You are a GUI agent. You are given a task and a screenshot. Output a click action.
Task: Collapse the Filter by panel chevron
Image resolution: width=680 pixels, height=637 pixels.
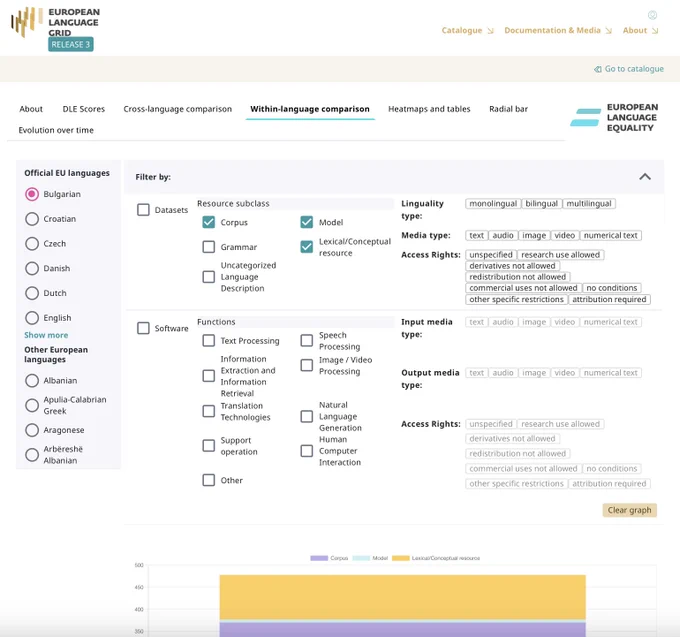pyautogui.click(x=644, y=176)
